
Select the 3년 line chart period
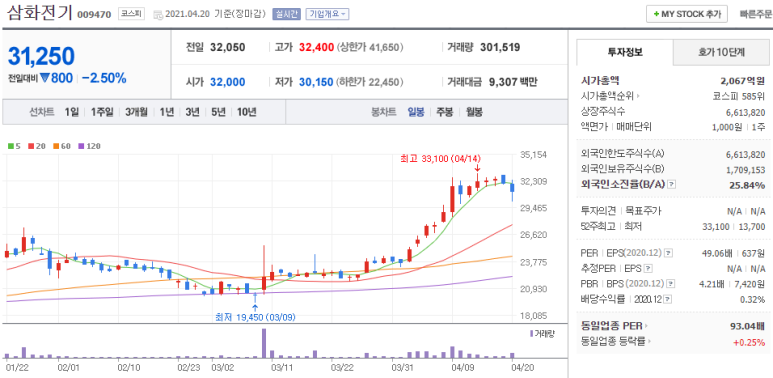point(192,112)
